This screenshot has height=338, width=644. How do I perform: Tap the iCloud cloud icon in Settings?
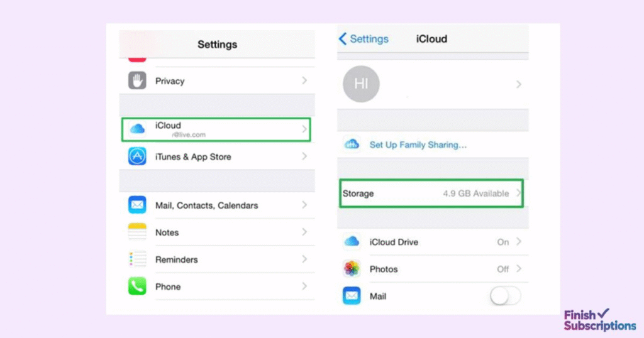coord(137,129)
